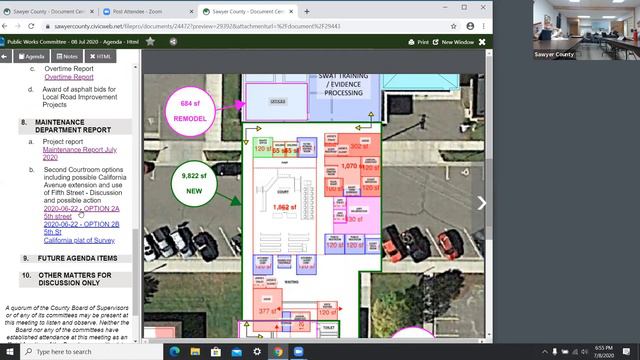This screenshot has width=640, height=360.
Task: Open the Windows Start menu
Action: 10,352
